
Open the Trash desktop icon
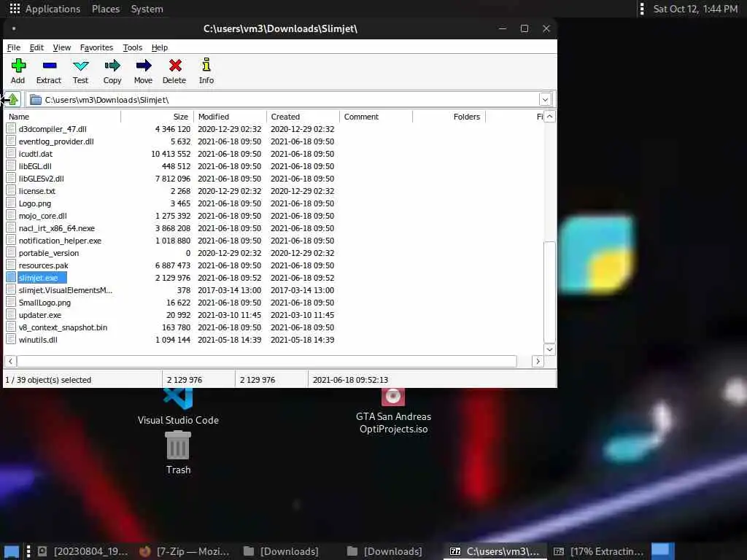coord(178,452)
